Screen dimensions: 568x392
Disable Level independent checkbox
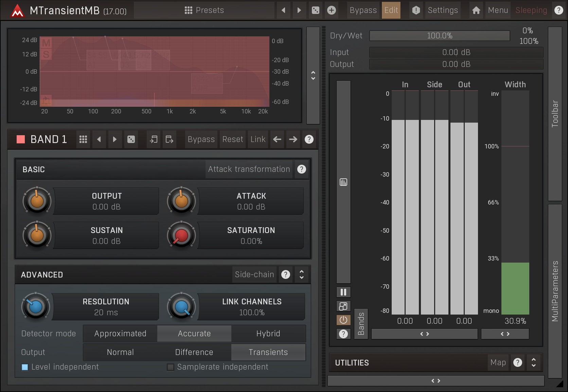tap(25, 367)
